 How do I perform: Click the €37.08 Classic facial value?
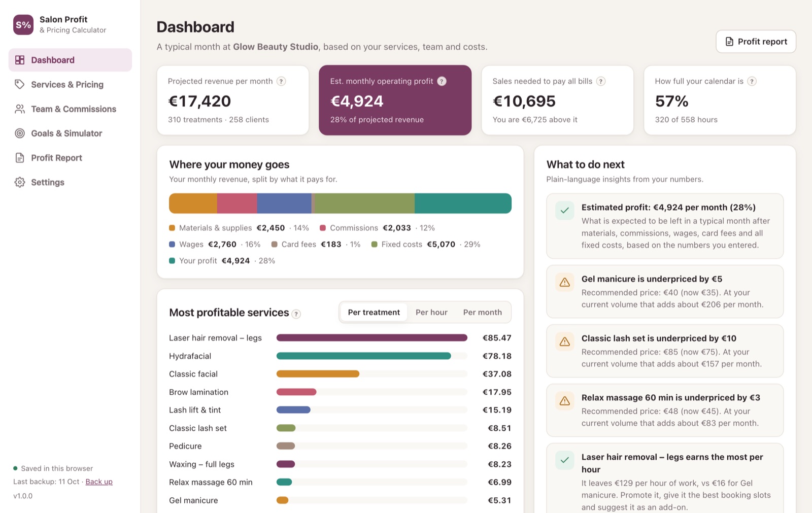497,374
